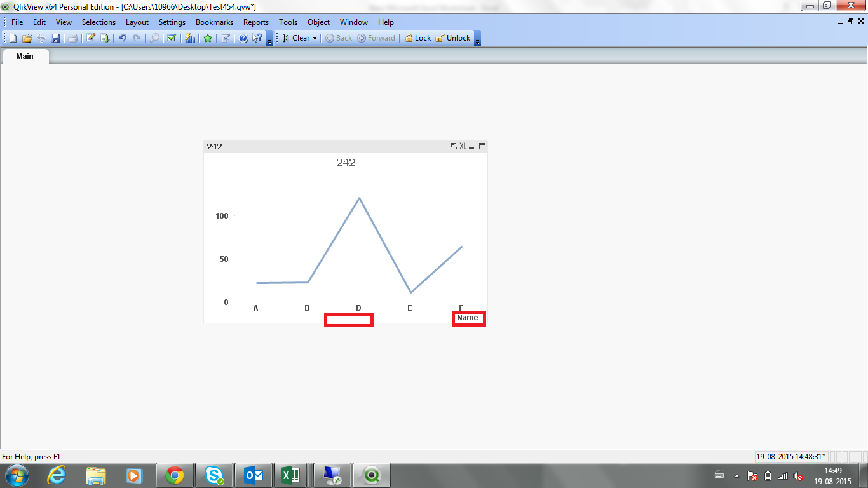
Task: Click the Name dimension label on the chart
Action: click(468, 318)
